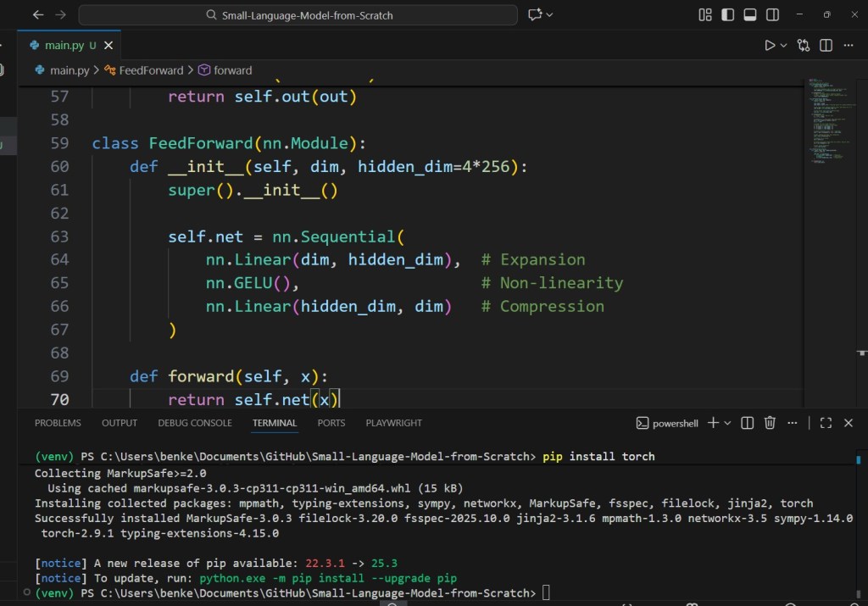868x606 pixels.
Task: Maximize panel size with the expand icon
Action: point(826,423)
